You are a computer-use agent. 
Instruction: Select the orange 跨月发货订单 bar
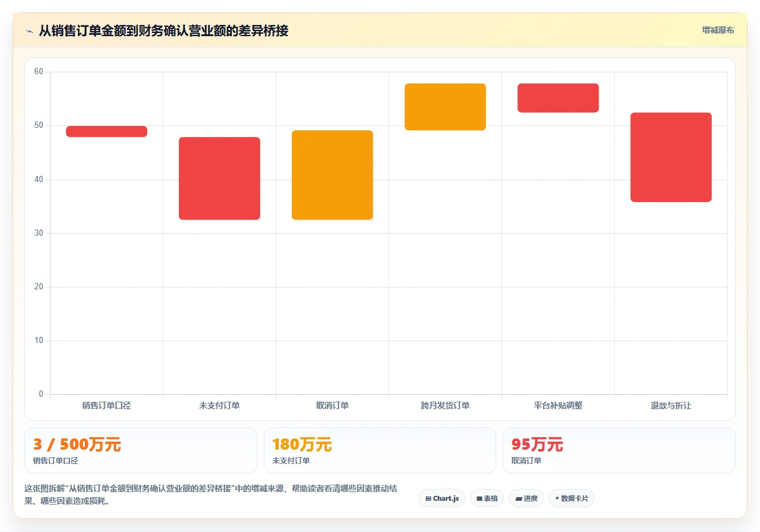tap(445, 107)
